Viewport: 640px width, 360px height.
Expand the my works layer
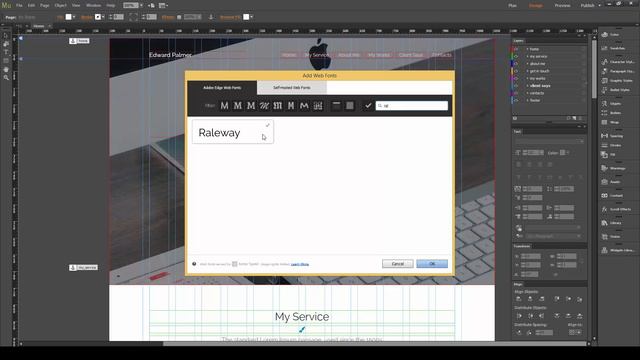click(x=527, y=78)
